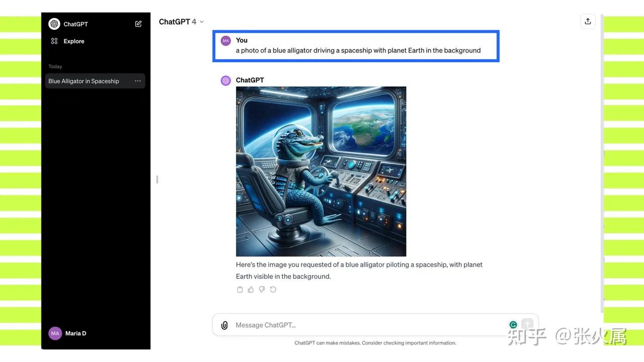The width and height of the screenshot is (644, 362).
Task: Give thumbs down to the response
Action: click(262, 290)
